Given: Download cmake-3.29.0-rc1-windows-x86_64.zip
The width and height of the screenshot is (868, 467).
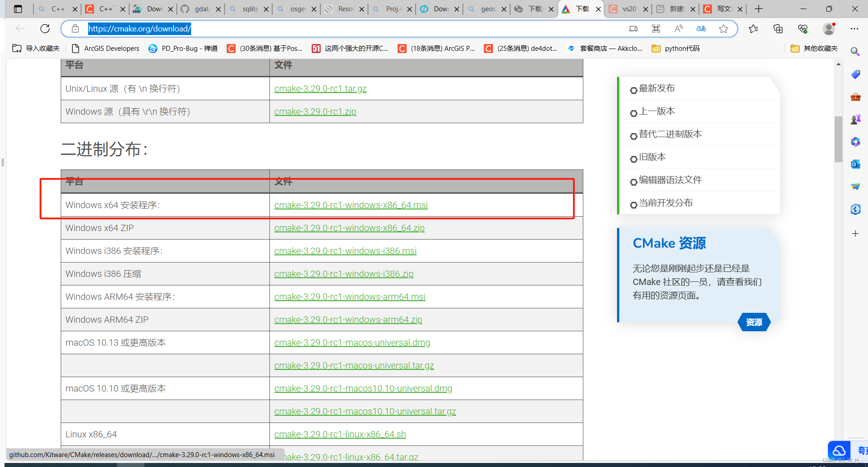Looking at the screenshot, I should click(x=349, y=228).
